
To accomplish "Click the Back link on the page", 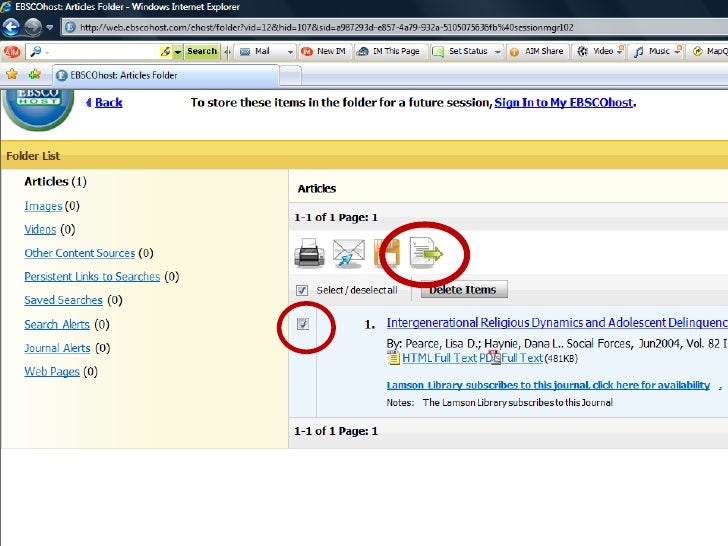I will pos(108,103).
